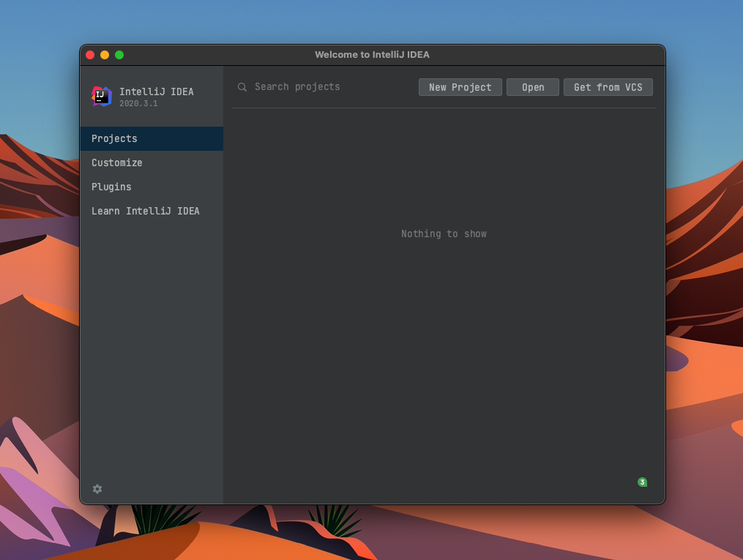Close the welcome window with red button
Viewport: 743px width, 560px height.
pyautogui.click(x=90, y=55)
